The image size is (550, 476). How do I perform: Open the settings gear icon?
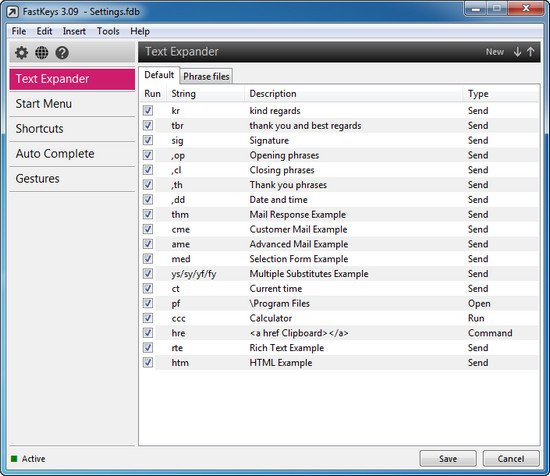(x=21, y=53)
